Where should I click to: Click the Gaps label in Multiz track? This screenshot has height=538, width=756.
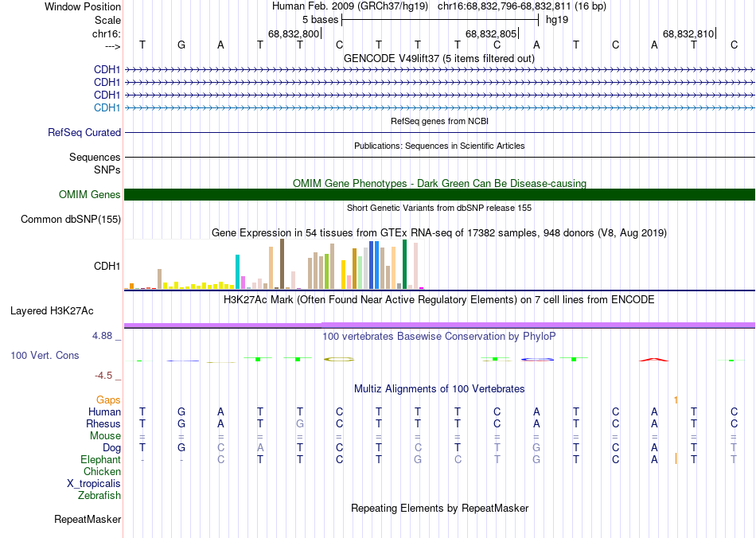[x=108, y=400]
